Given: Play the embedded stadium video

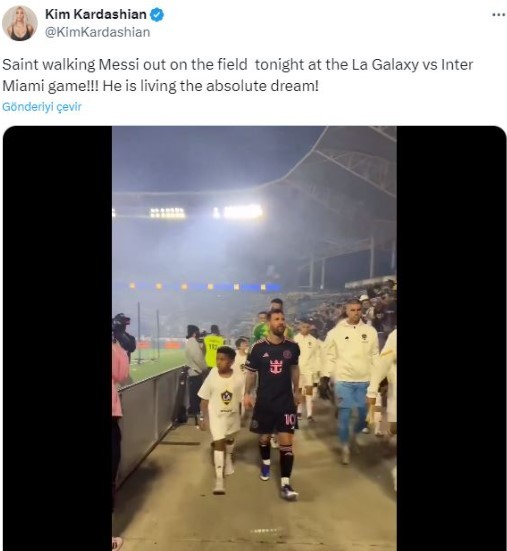Looking at the screenshot, I should [254, 338].
